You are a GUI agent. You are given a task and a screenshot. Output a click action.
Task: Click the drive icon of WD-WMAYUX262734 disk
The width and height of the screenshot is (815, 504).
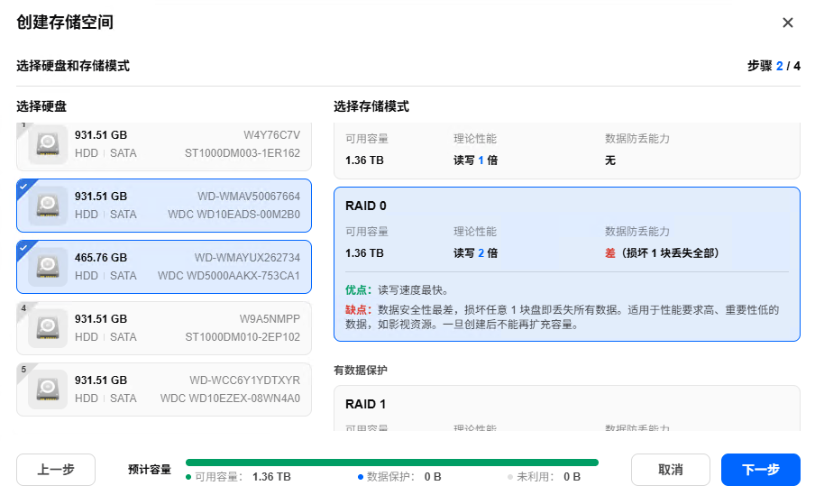48,267
